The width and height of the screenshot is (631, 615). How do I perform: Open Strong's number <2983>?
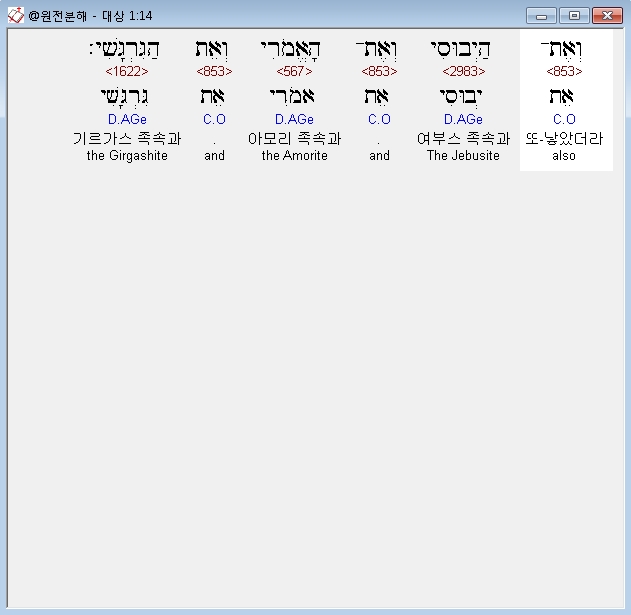pyautogui.click(x=464, y=71)
